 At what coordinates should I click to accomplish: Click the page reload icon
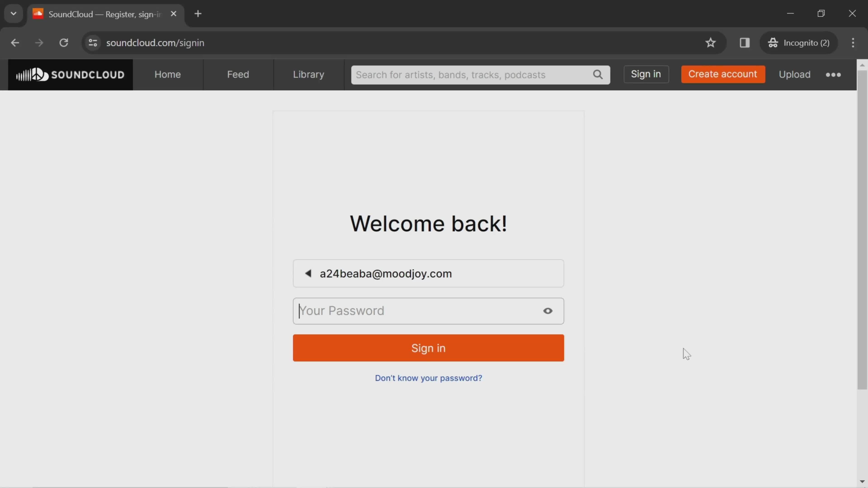[64, 42]
